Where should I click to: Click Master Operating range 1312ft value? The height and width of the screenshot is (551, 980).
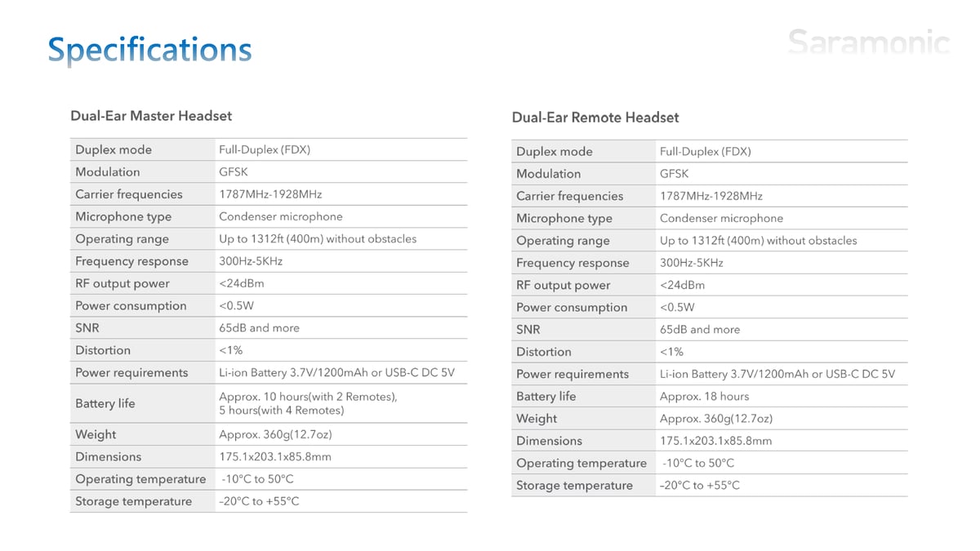point(318,239)
